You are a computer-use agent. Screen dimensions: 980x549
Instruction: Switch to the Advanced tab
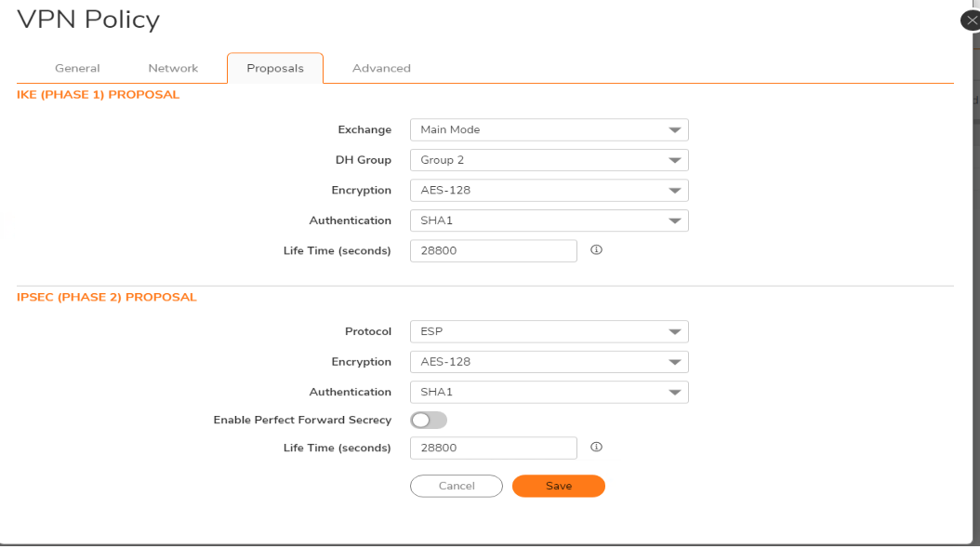point(381,68)
